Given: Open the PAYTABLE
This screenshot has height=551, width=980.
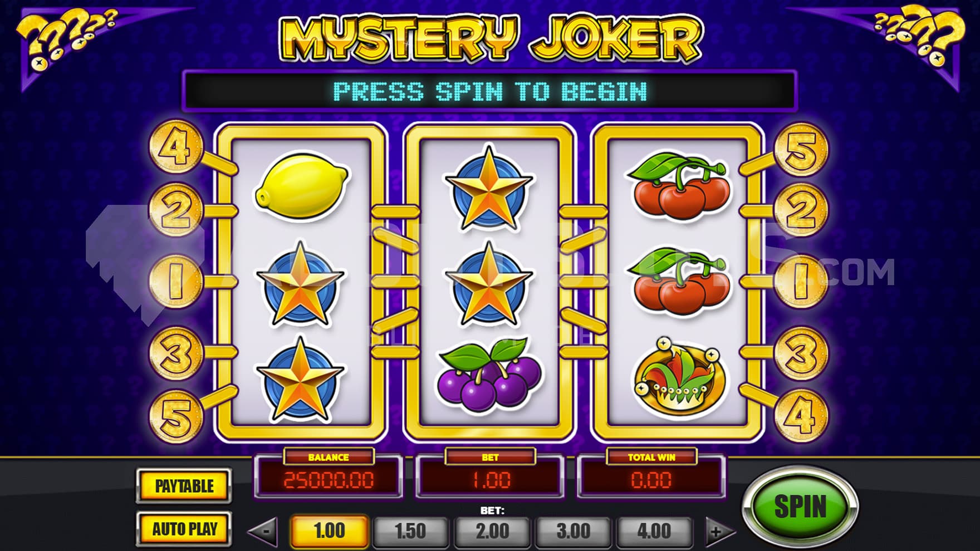Looking at the screenshot, I should pyautogui.click(x=184, y=486).
